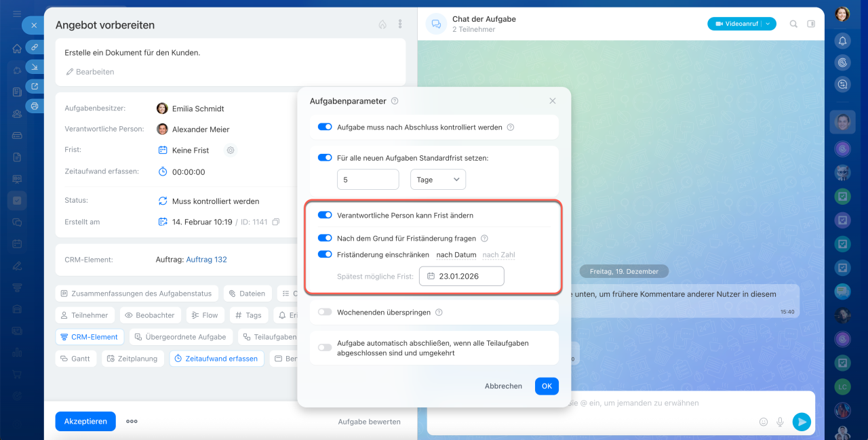This screenshot has width=868, height=440.
Task: Select the 'nach Zahl' restriction option
Action: click(499, 255)
